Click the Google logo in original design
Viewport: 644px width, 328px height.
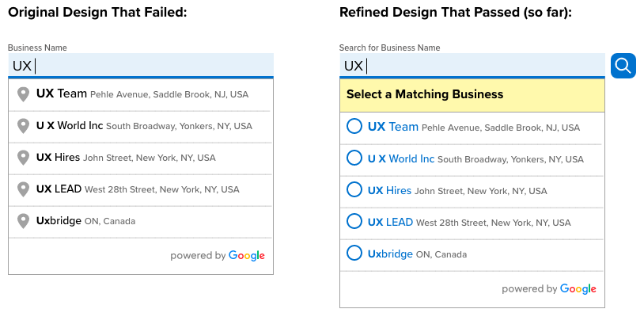click(246, 256)
